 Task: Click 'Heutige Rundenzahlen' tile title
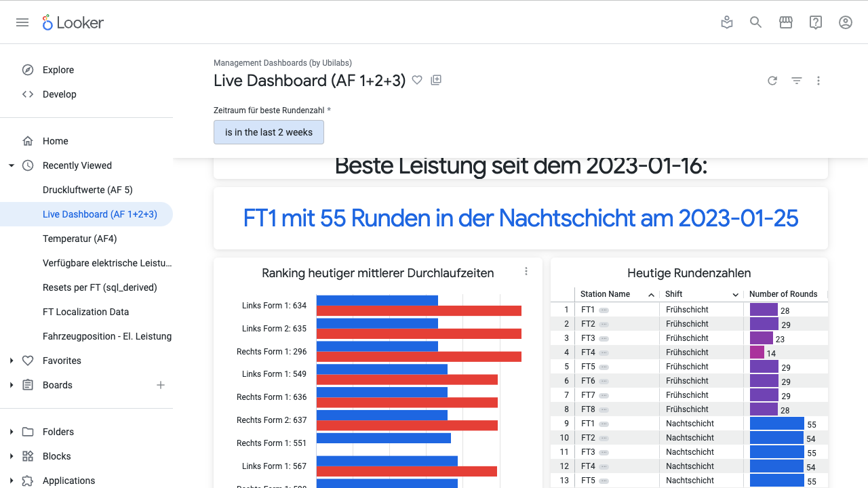(689, 273)
